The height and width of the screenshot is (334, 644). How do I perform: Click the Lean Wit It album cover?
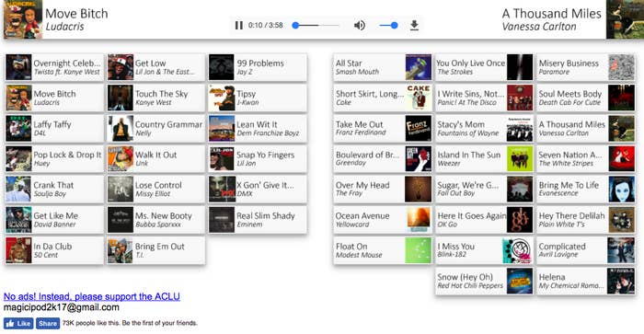(x=222, y=129)
